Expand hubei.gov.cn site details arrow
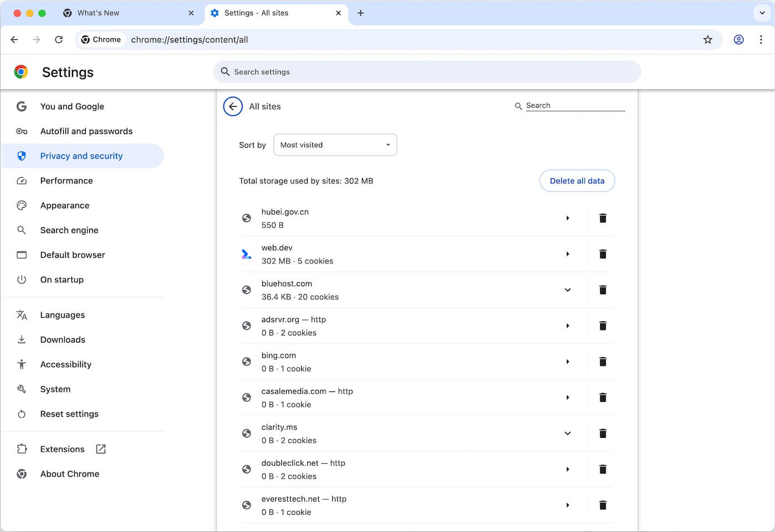Image resolution: width=775 pixels, height=532 pixels. click(567, 218)
